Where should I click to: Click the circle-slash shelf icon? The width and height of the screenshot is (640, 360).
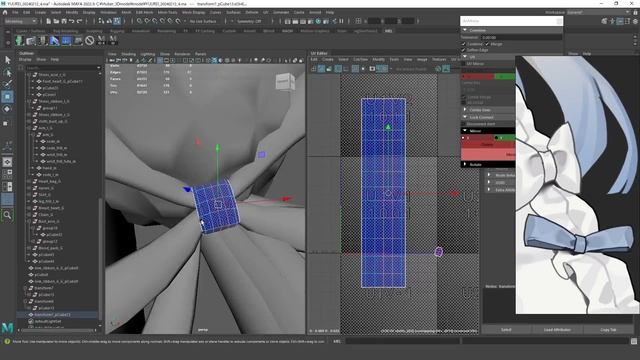click(89, 40)
